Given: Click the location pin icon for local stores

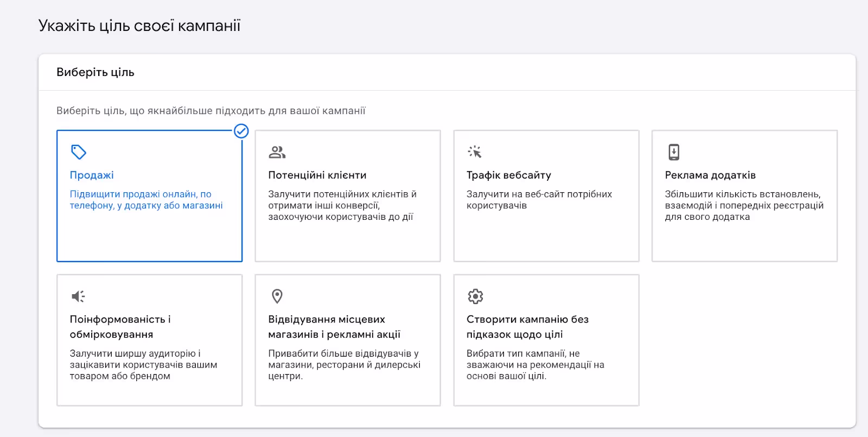Looking at the screenshot, I should pyautogui.click(x=277, y=296).
